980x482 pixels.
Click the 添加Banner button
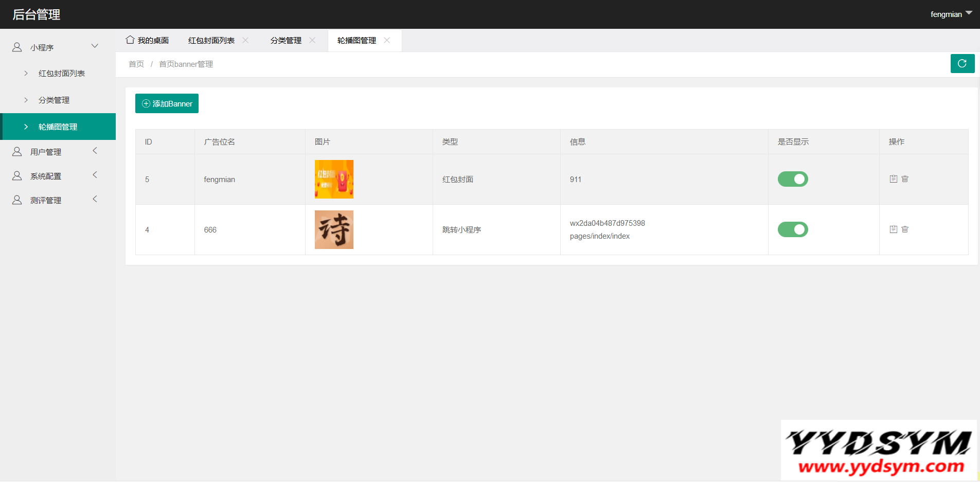click(167, 103)
